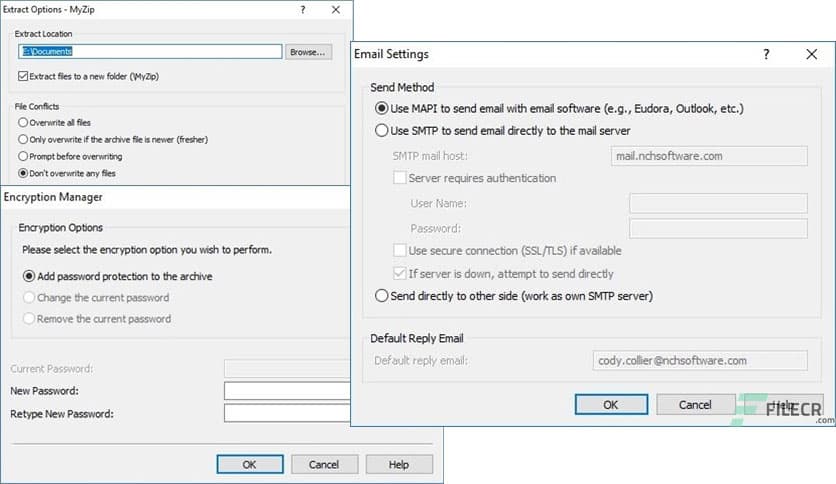Select Send directly to other side option

[381, 296]
